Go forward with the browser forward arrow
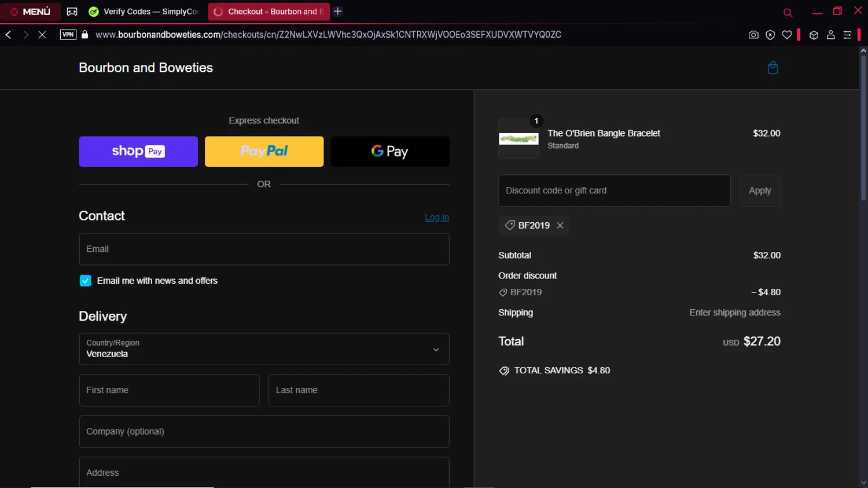This screenshot has width=868, height=488. [x=25, y=35]
